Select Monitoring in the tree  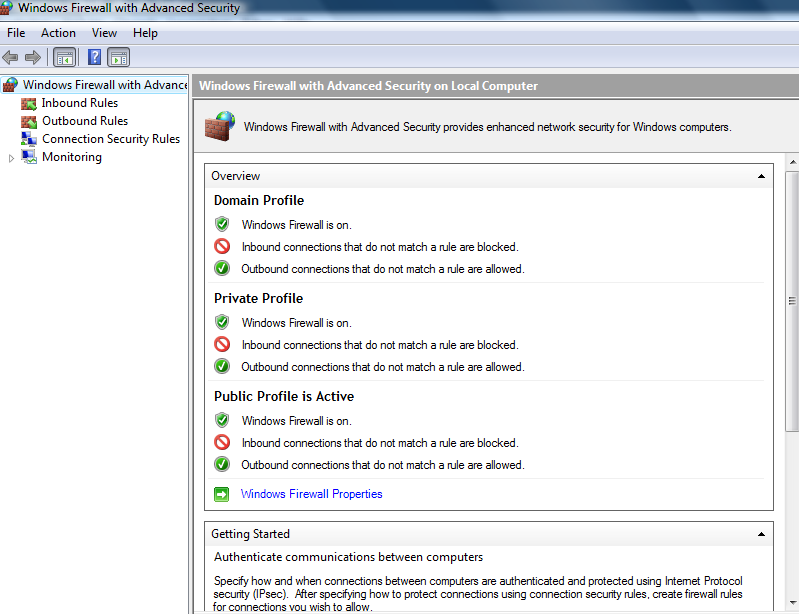[72, 157]
